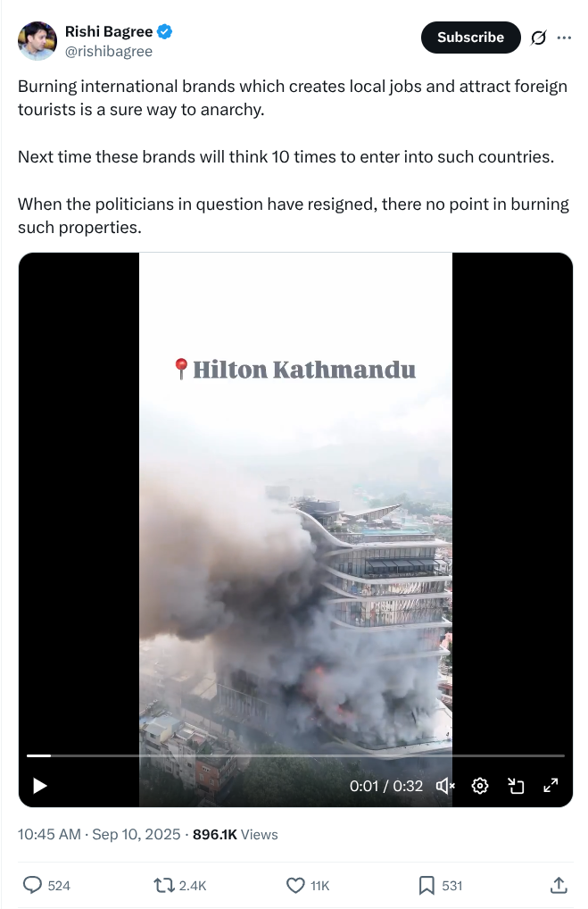Click the verified blue badge

point(164,31)
